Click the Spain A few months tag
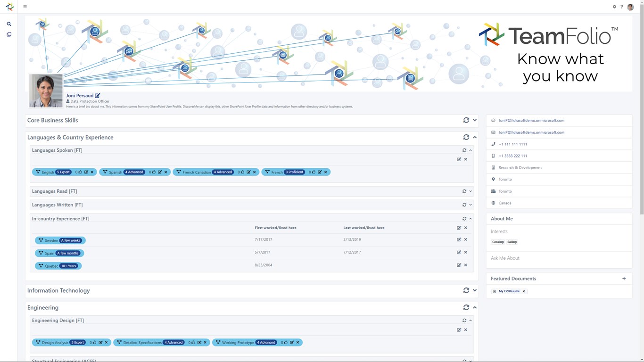 [59, 253]
